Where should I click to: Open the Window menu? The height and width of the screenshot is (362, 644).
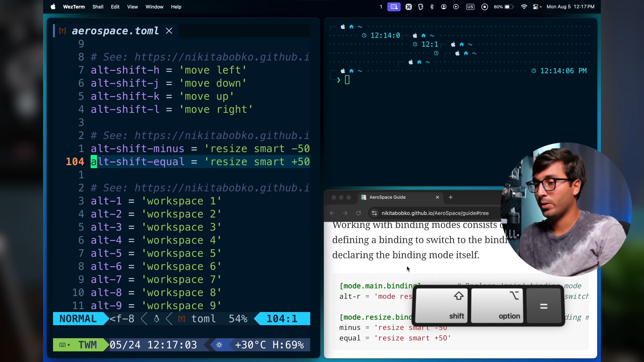tap(154, 7)
